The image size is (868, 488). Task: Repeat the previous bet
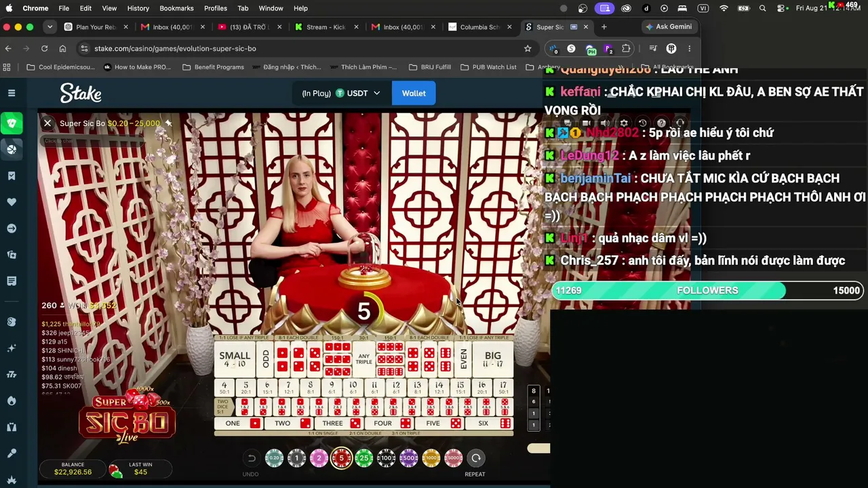(x=476, y=458)
